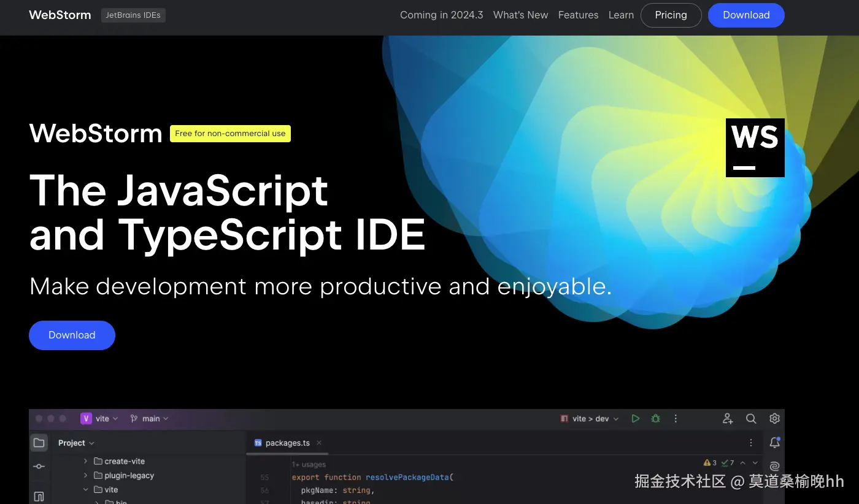Open the Notifications bell icon
Screen dimensions: 859x504
click(774, 443)
